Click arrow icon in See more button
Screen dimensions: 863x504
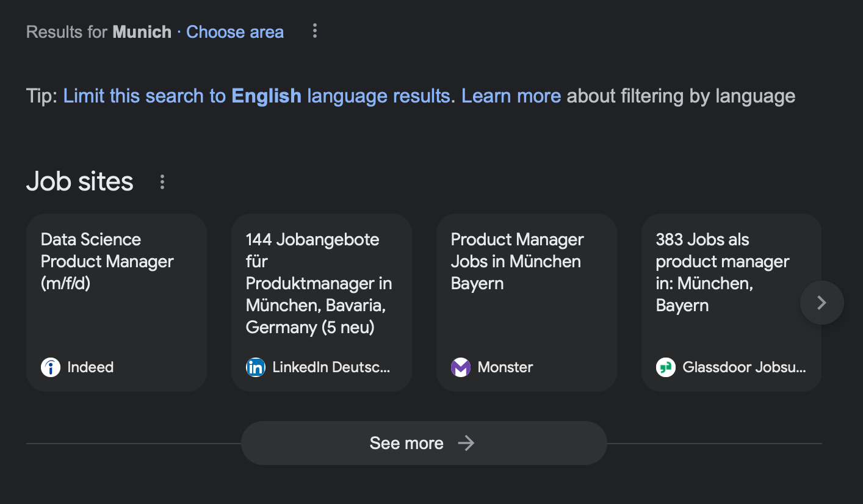click(x=466, y=443)
